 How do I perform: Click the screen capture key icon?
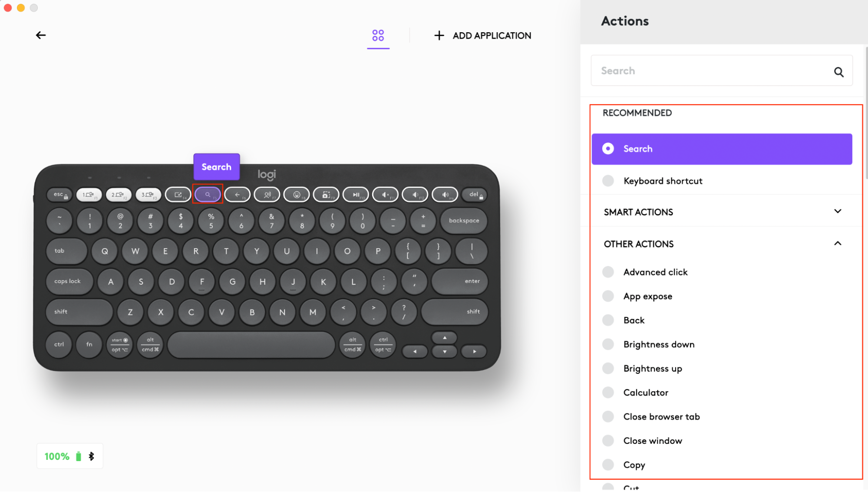(326, 194)
